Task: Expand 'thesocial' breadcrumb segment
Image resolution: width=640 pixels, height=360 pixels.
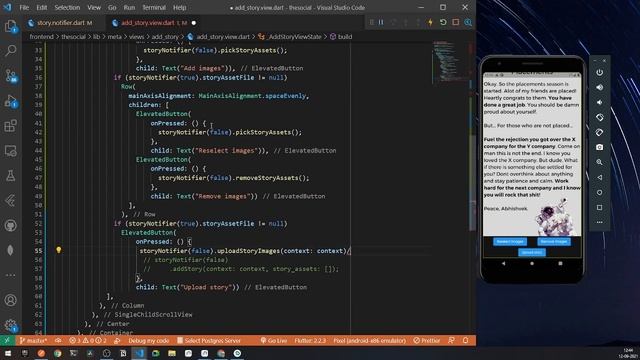Action: tap(73, 37)
